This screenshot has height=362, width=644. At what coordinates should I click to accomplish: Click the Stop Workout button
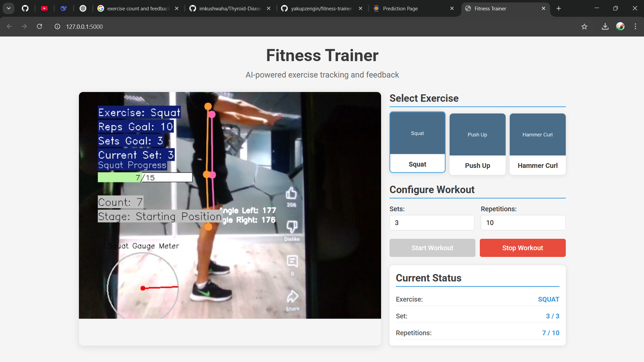(522, 248)
